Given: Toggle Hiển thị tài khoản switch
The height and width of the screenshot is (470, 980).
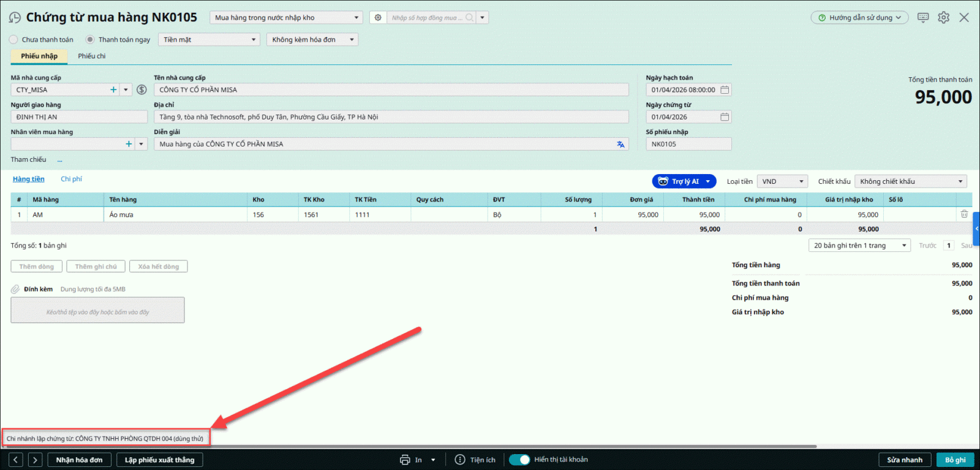Looking at the screenshot, I should [x=519, y=460].
